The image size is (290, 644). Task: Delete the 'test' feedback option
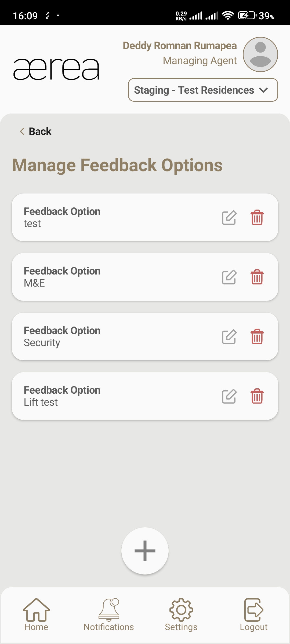pyautogui.click(x=257, y=218)
